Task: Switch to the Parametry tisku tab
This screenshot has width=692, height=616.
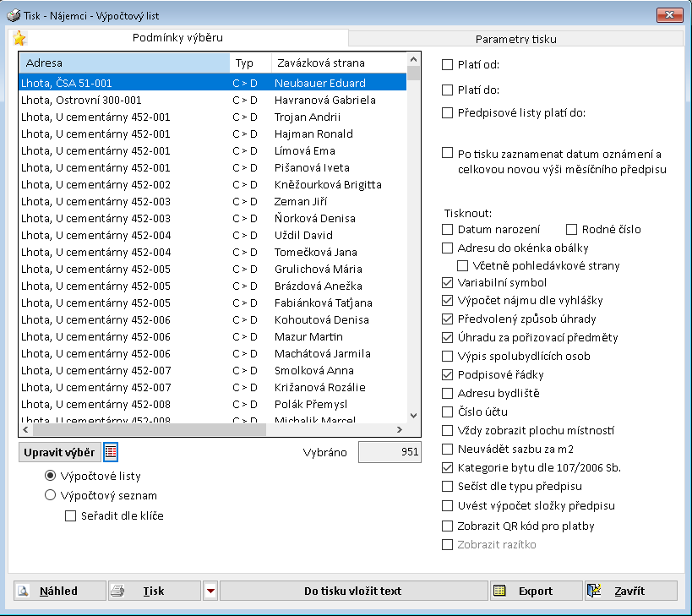Action: [x=515, y=39]
